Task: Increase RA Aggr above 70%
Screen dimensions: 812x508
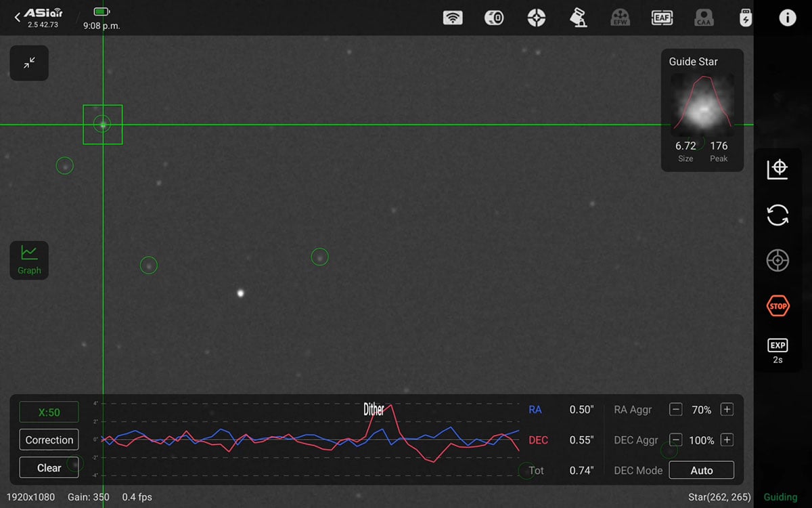Action: pos(727,409)
